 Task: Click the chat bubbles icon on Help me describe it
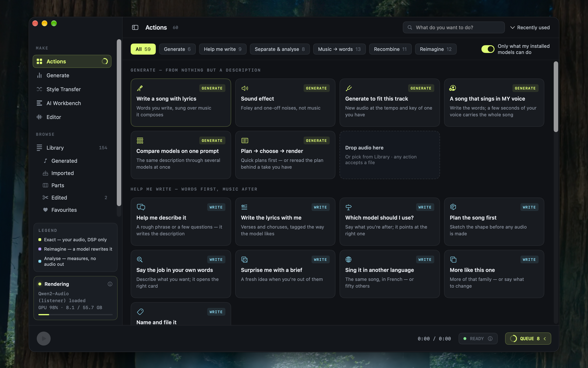(x=141, y=207)
